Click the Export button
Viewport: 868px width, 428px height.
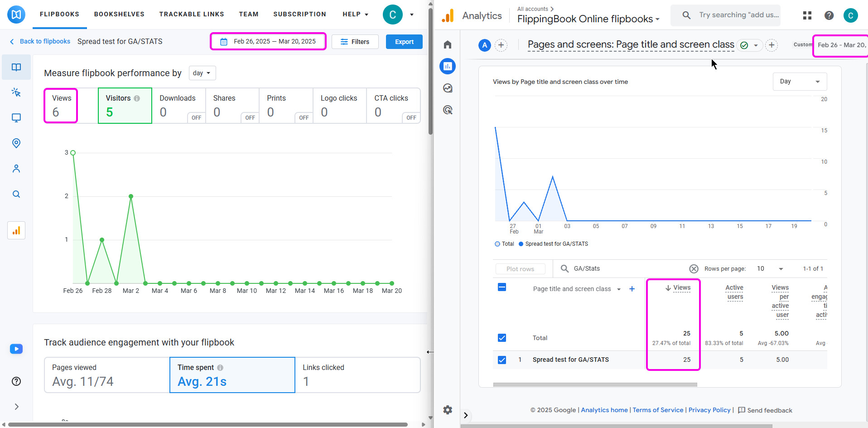click(x=404, y=42)
